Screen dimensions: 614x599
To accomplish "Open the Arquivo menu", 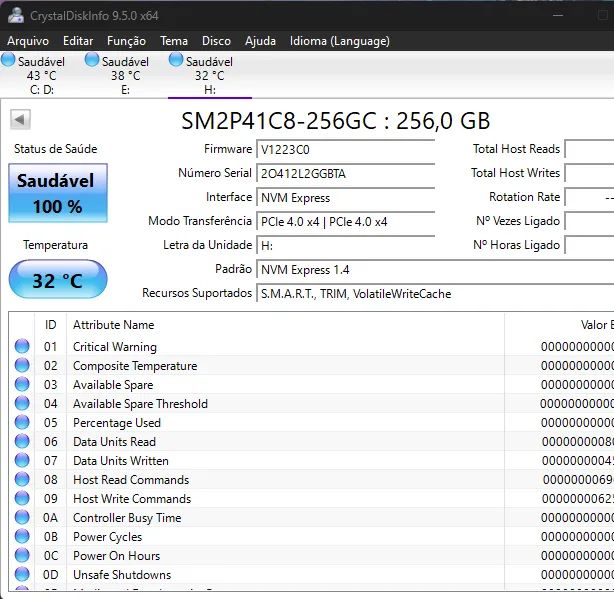I will [x=28, y=41].
